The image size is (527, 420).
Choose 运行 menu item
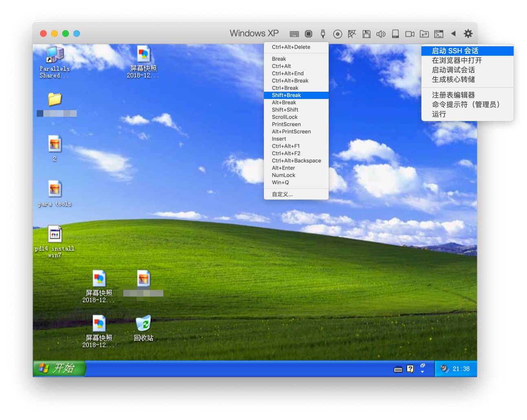pos(467,114)
